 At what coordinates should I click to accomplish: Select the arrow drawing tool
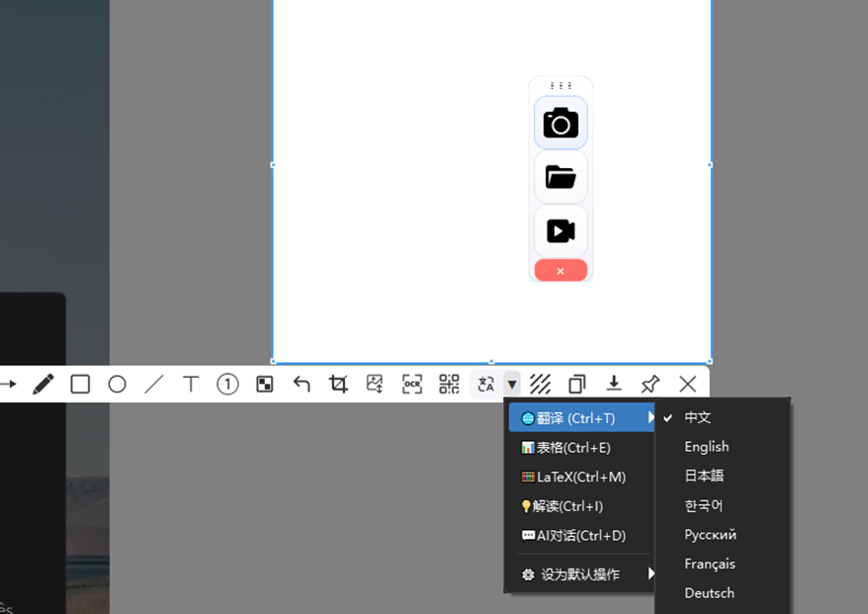pyautogui.click(x=8, y=384)
